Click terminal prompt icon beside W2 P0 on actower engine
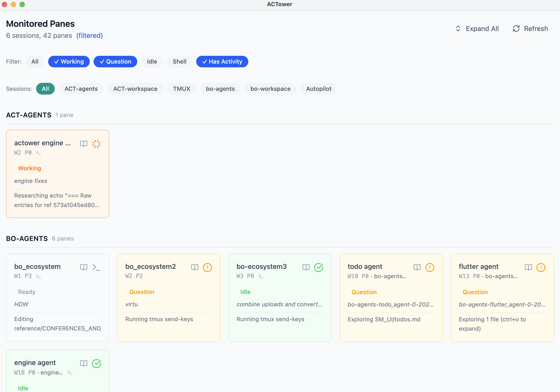Image resolution: width=560 pixels, height=392 pixels. coord(39,153)
